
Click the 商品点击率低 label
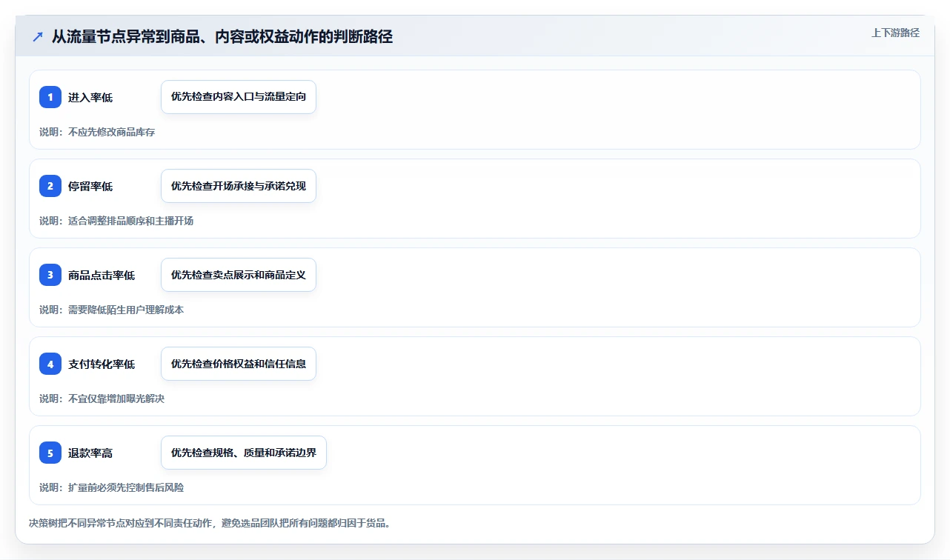[x=102, y=275]
